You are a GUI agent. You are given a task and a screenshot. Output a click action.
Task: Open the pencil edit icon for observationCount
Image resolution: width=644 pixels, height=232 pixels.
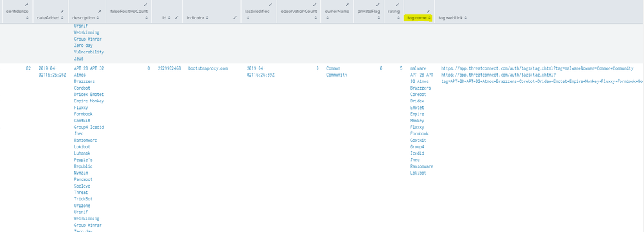tap(315, 5)
